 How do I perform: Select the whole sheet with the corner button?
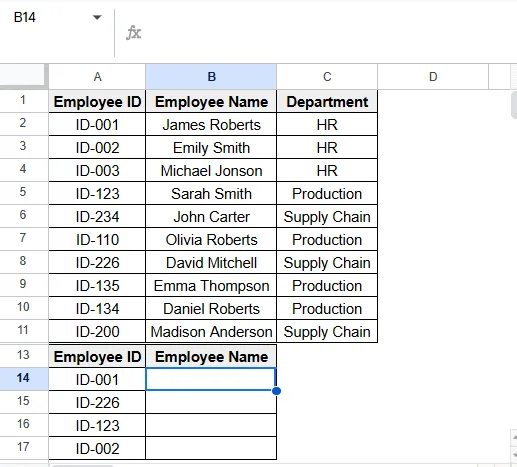(x=23, y=76)
